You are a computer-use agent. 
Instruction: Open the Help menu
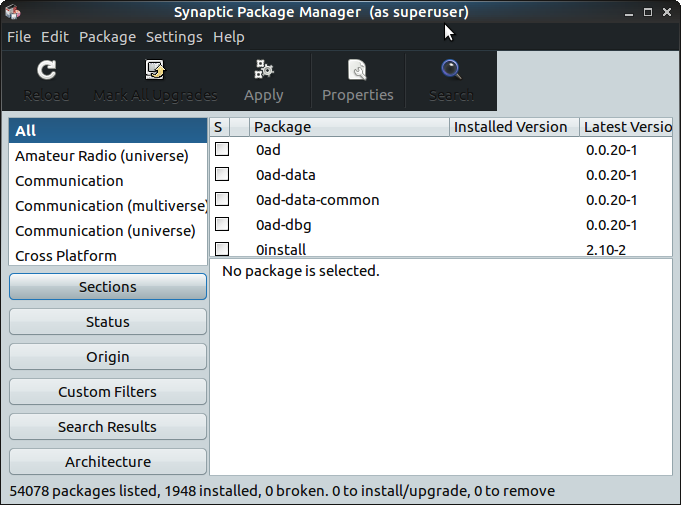pyautogui.click(x=228, y=37)
